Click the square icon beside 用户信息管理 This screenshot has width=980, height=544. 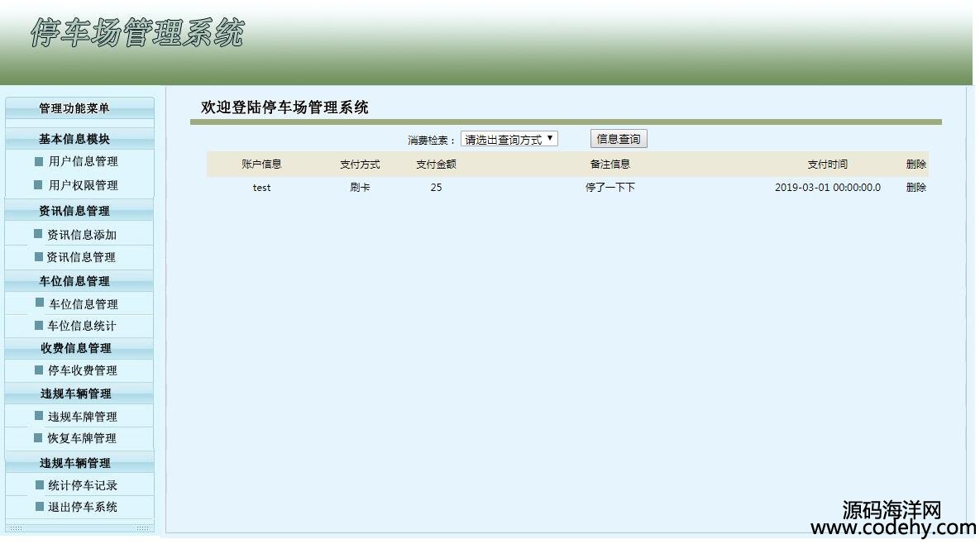(39, 162)
